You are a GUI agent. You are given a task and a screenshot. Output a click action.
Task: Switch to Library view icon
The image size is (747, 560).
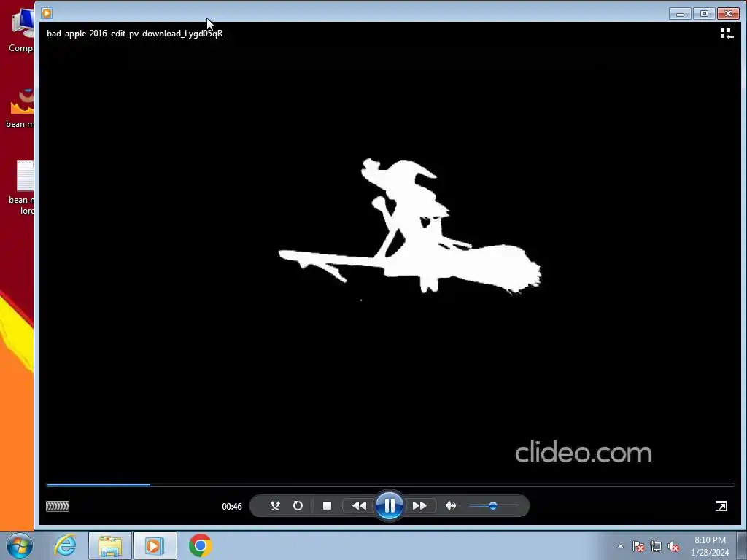[x=727, y=34]
